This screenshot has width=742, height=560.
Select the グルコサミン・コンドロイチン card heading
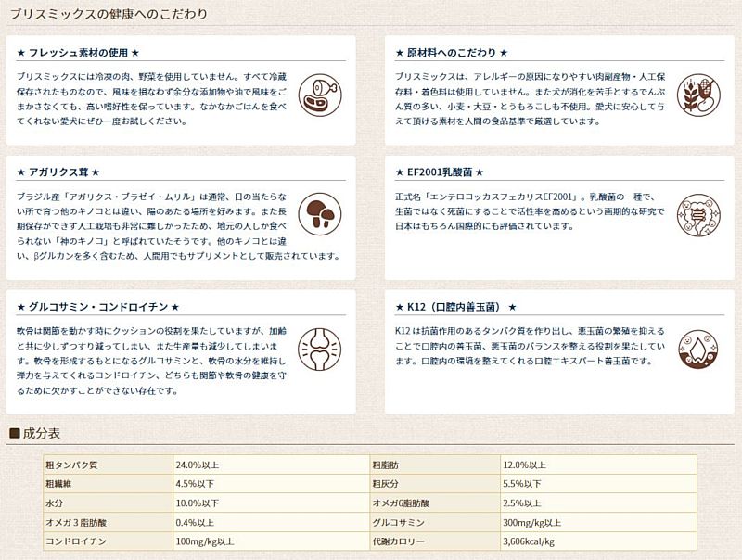point(98,307)
